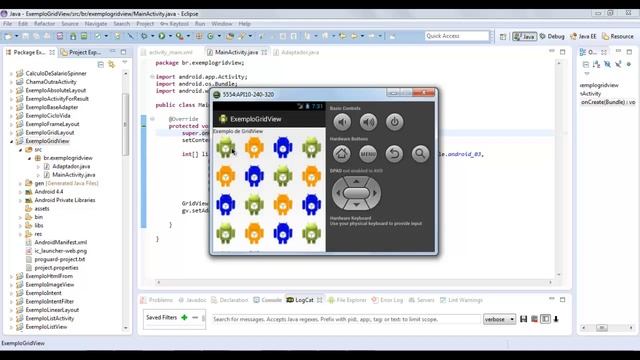The height and width of the screenshot is (360, 640).
Task: Collapse the ExemploGridView project
Action: pos(11,141)
